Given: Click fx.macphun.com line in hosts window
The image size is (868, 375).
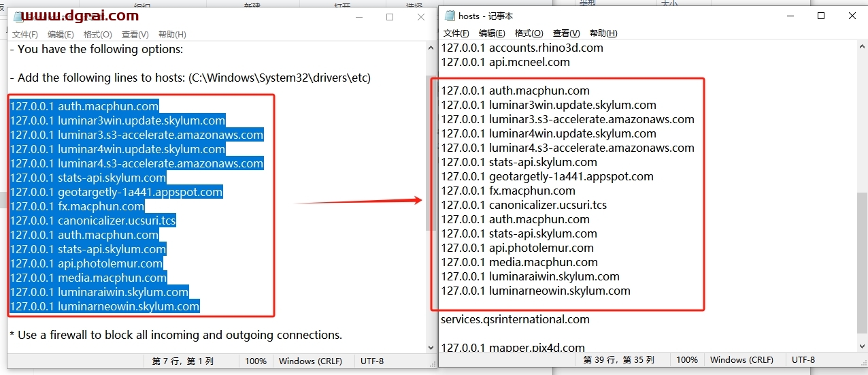Looking at the screenshot, I should (x=508, y=191).
